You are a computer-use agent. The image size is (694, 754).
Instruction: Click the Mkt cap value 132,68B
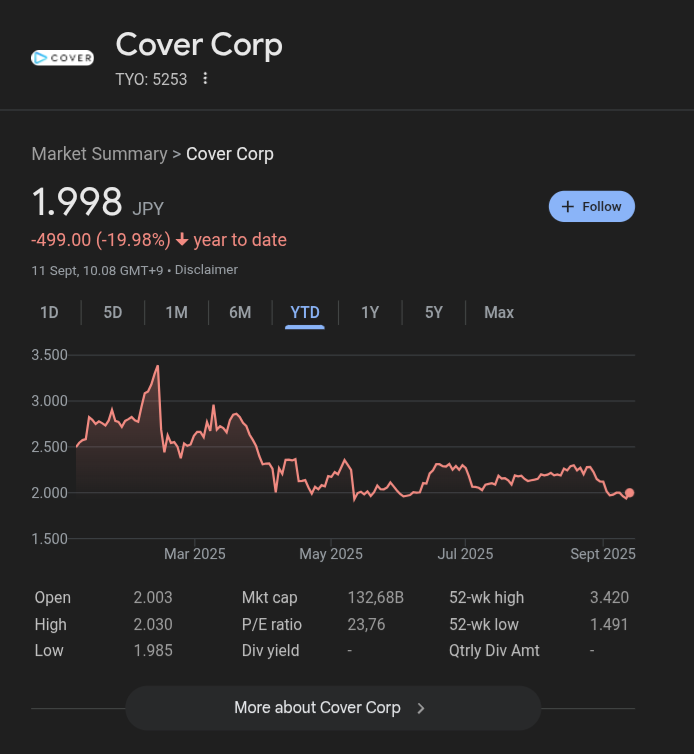click(x=376, y=597)
